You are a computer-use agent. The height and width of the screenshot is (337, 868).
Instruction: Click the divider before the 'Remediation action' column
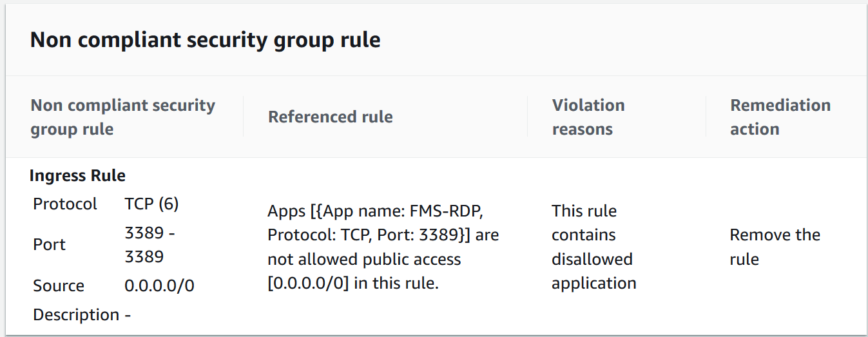[706, 117]
